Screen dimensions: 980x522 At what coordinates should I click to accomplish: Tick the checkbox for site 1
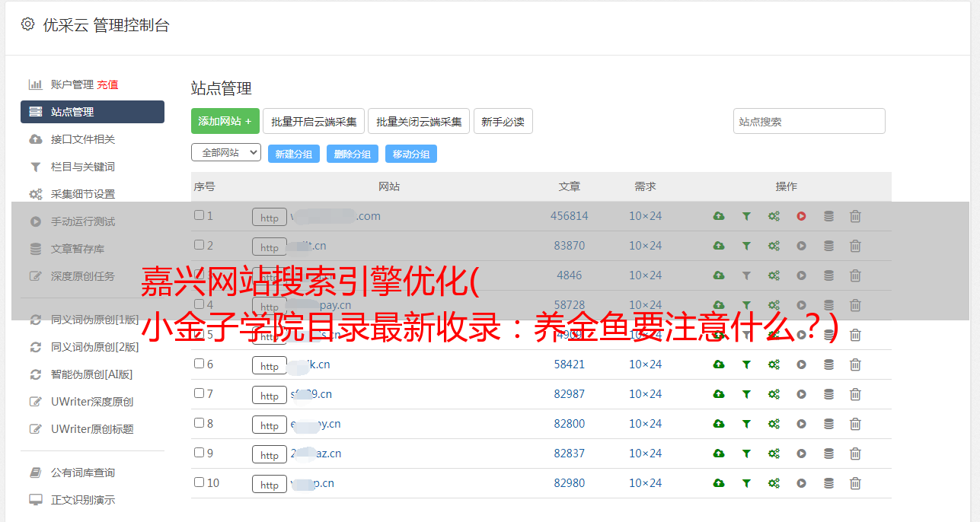(x=199, y=215)
